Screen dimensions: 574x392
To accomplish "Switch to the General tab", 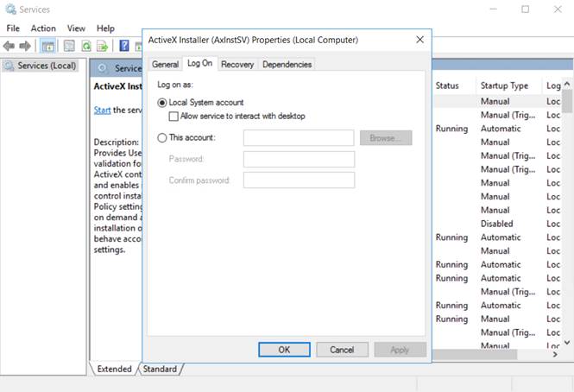I will coord(165,64).
